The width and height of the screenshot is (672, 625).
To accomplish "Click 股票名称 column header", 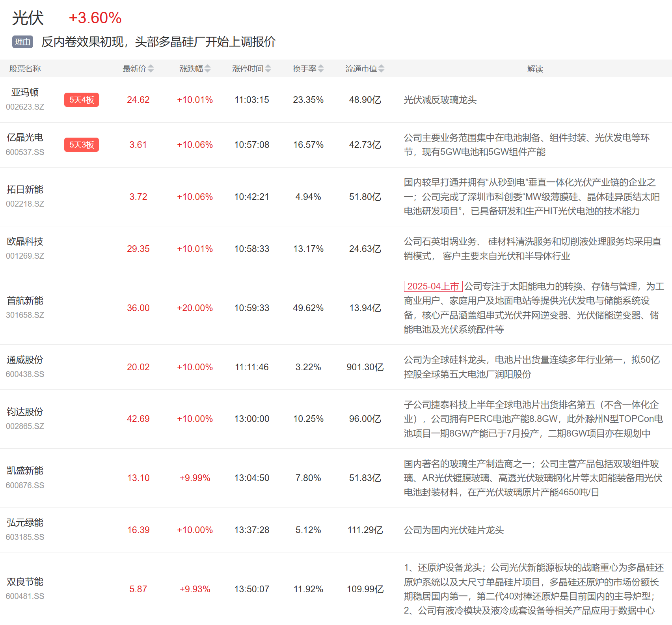I will pyautogui.click(x=25, y=69).
